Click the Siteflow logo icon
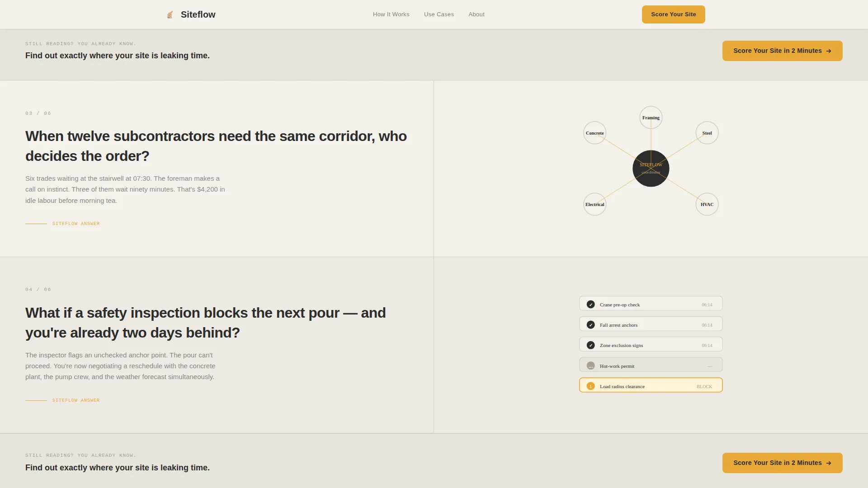 [x=170, y=14]
